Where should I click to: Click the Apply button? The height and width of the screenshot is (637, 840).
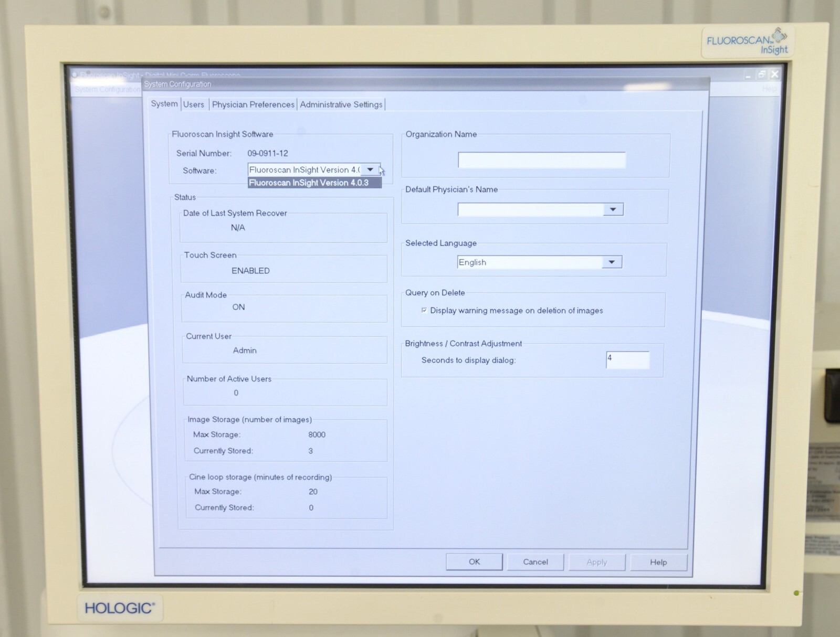(596, 561)
